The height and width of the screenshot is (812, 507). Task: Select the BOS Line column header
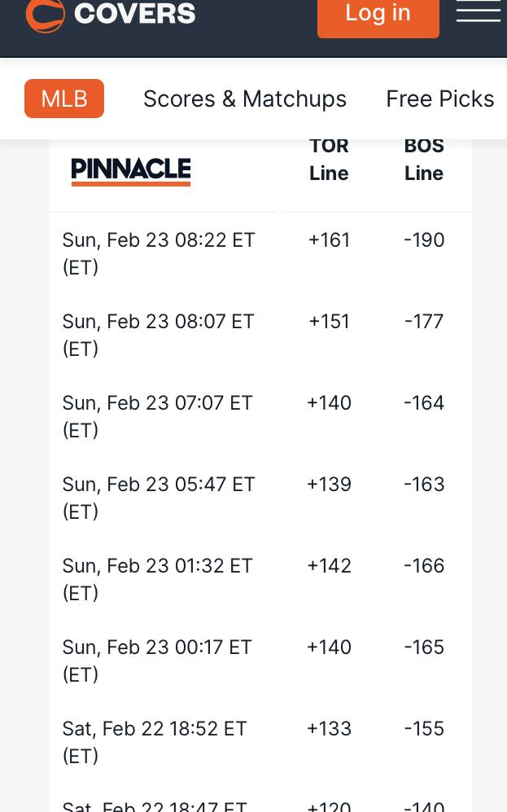(x=424, y=160)
